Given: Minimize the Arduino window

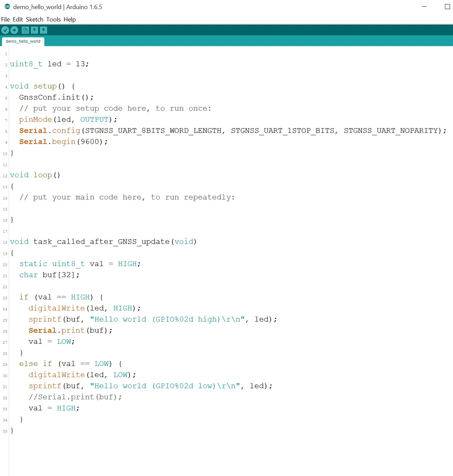Looking at the screenshot, I should coord(424,7).
